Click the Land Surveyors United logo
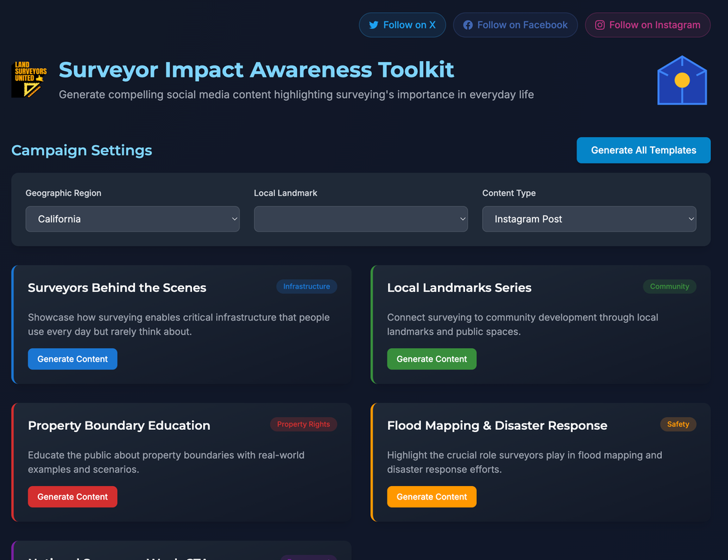Viewport: 728px width, 560px height. (30, 80)
